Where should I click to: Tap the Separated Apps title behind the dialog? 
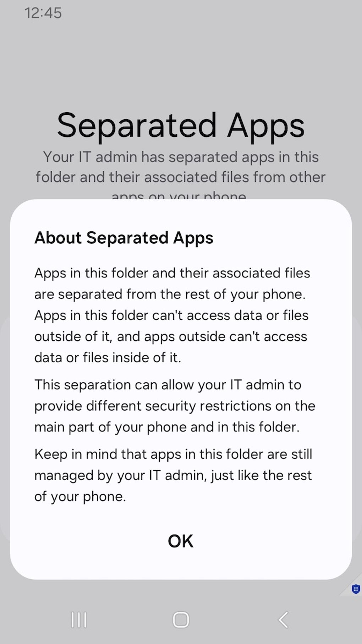(181, 125)
